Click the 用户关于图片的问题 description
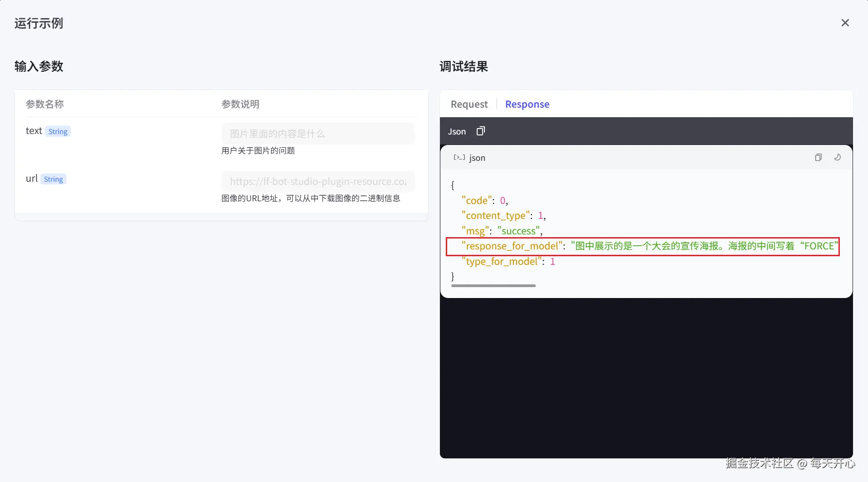 (x=258, y=150)
